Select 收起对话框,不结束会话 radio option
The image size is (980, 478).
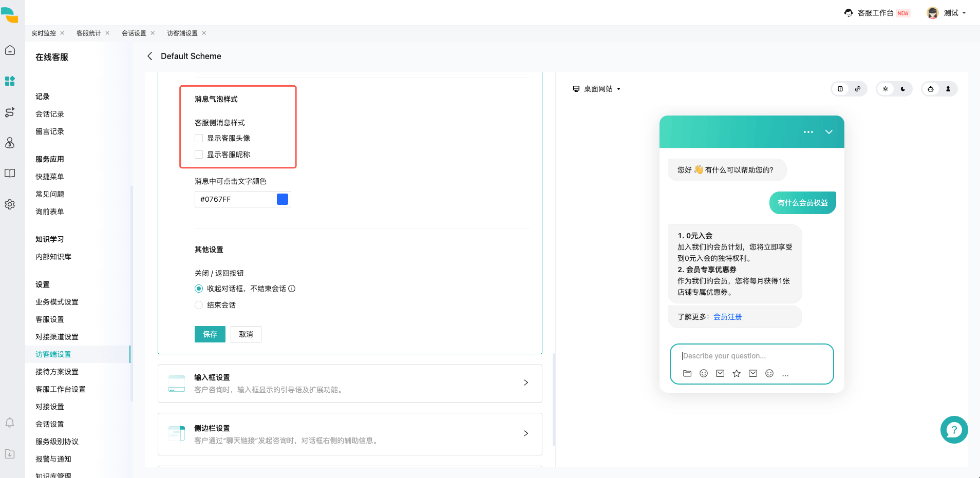199,289
